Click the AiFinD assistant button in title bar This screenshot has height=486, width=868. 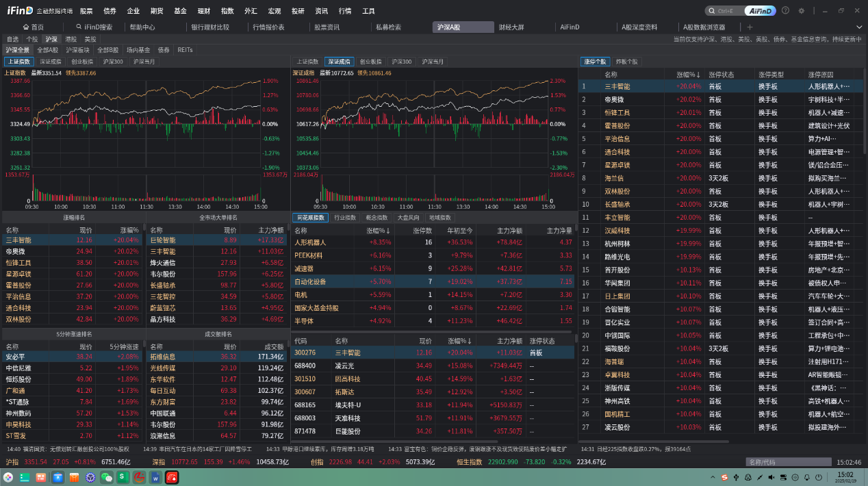tap(761, 11)
